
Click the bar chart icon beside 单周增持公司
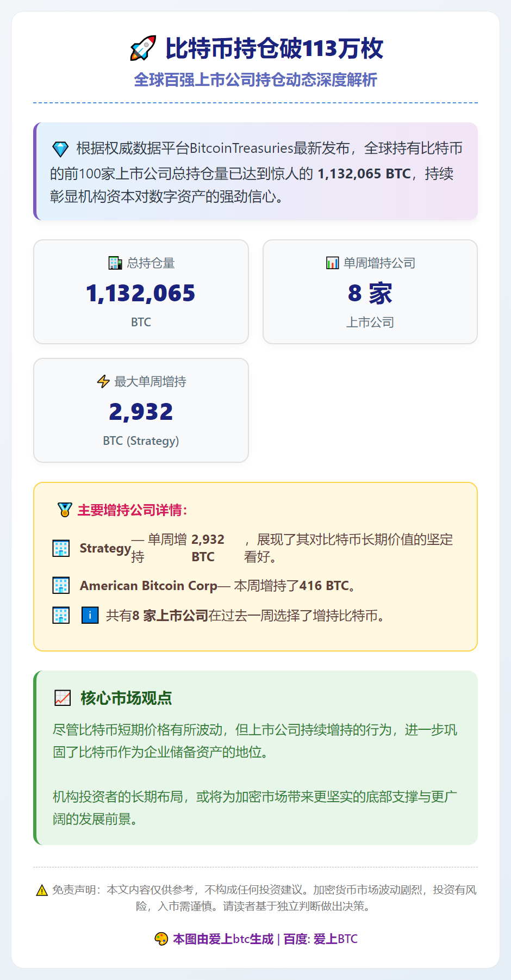(x=332, y=263)
